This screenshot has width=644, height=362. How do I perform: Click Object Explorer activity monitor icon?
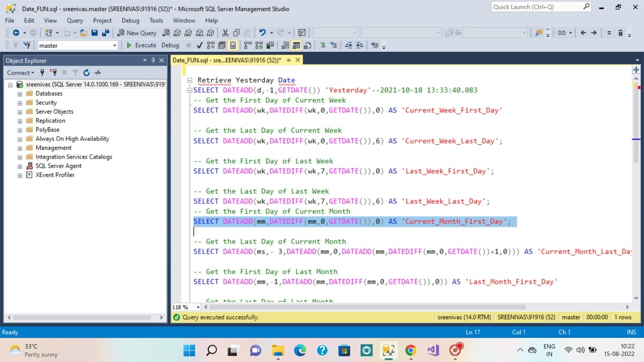(x=98, y=73)
